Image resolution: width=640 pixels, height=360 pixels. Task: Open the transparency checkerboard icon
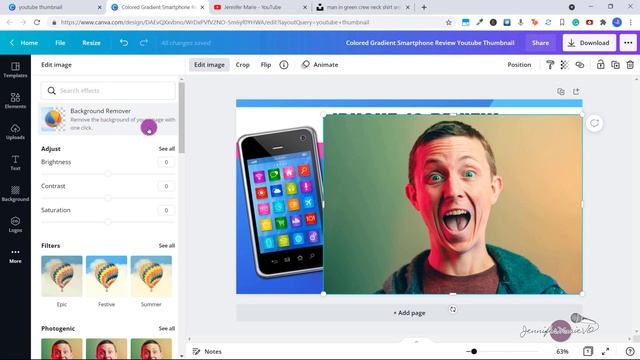pos(564,64)
